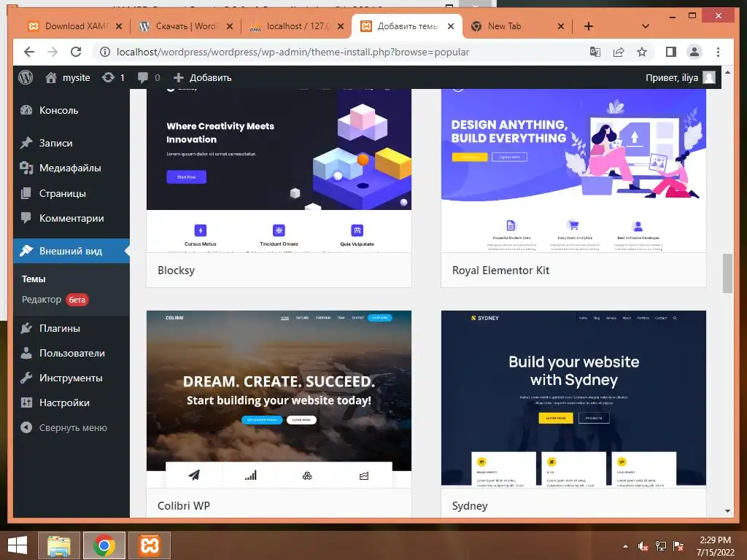Image resolution: width=747 pixels, height=560 pixels.
Task: Select the Colibri WP theme thumbnail
Action: click(x=279, y=399)
